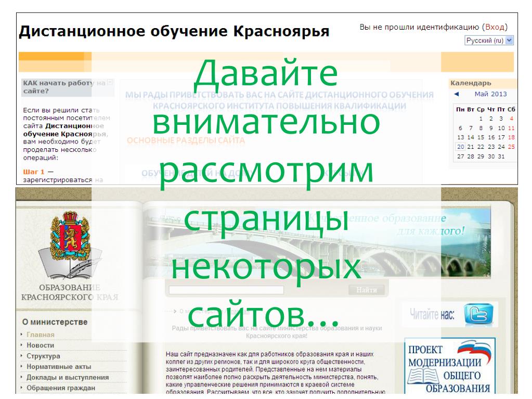Image resolution: width=532 pixels, height=399 pixels.
Task: Open the Twitter bird icon
Action: coord(478,314)
